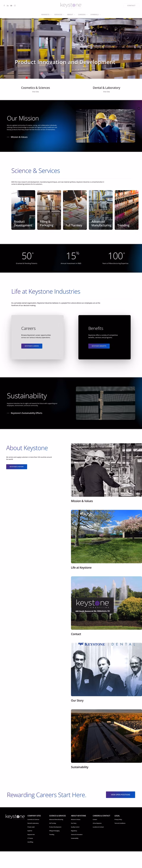Open the Our Story Keystone Dental photo
This screenshot has height=868, width=142.
click(x=106, y=669)
